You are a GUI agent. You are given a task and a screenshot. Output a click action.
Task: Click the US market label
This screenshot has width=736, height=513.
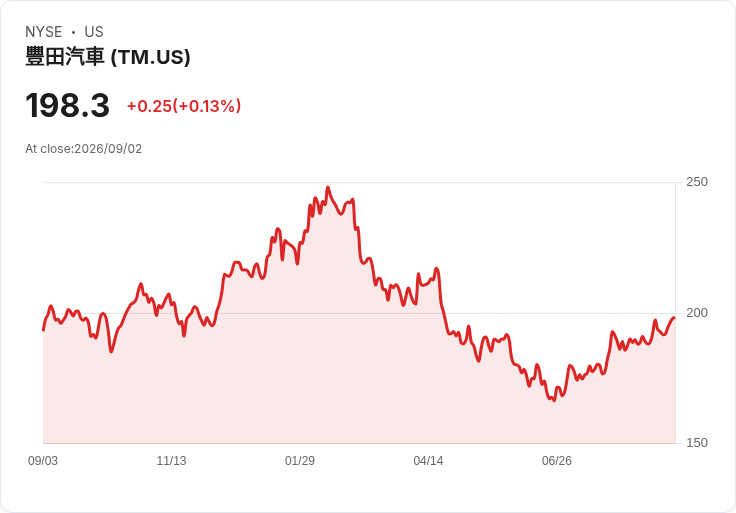coord(94,32)
